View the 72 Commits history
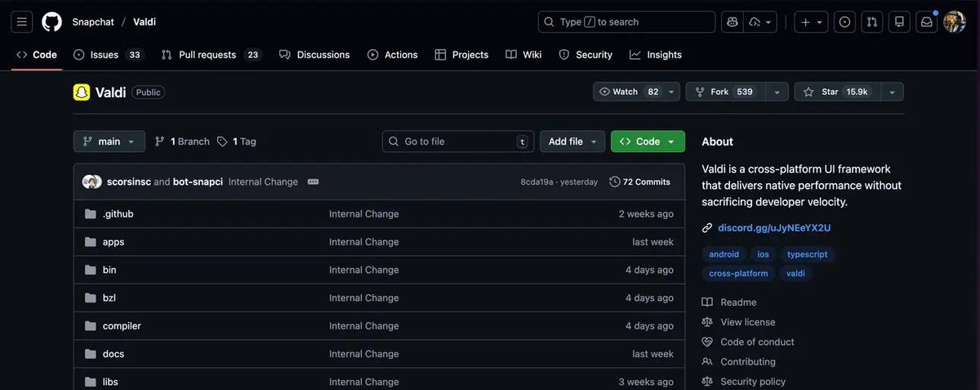 640,182
